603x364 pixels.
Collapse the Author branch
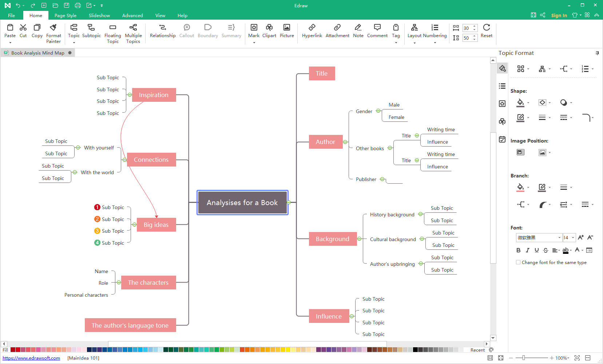tap(345, 142)
